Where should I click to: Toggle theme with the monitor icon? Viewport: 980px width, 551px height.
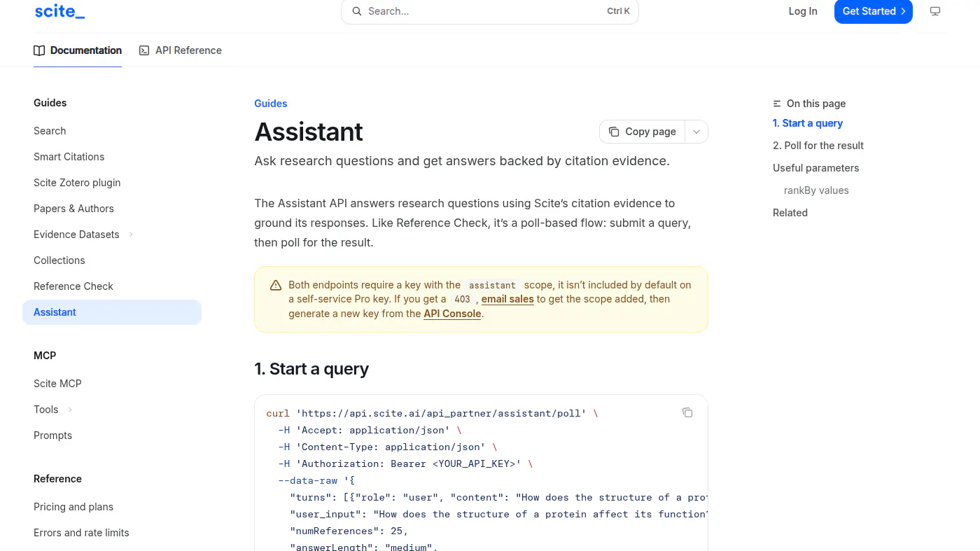[x=935, y=11]
